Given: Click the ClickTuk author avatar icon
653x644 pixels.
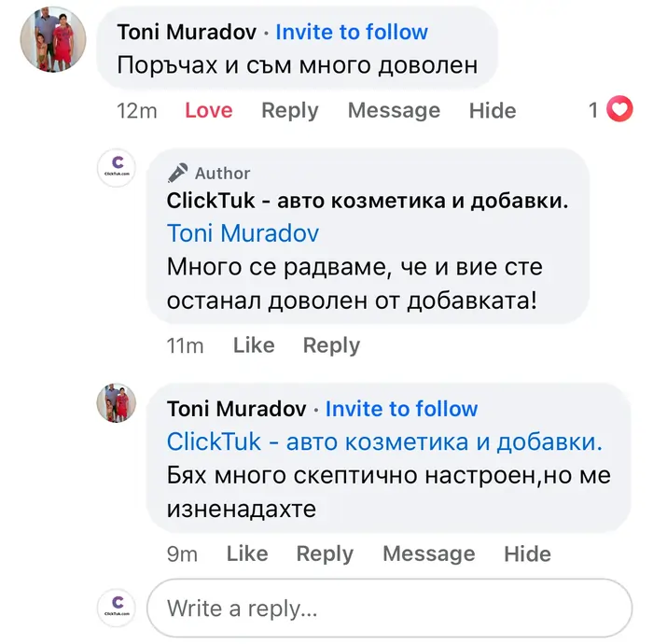Looking at the screenshot, I should [117, 168].
